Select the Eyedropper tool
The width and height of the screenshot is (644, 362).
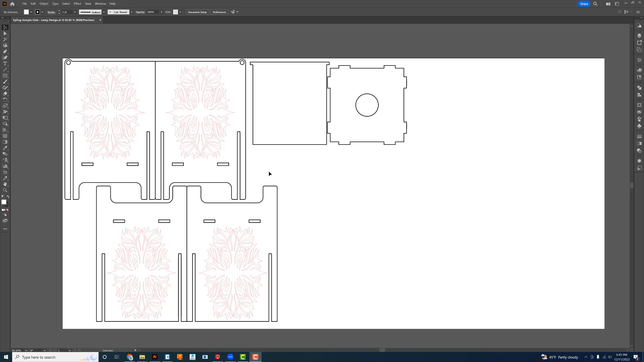coord(6,178)
